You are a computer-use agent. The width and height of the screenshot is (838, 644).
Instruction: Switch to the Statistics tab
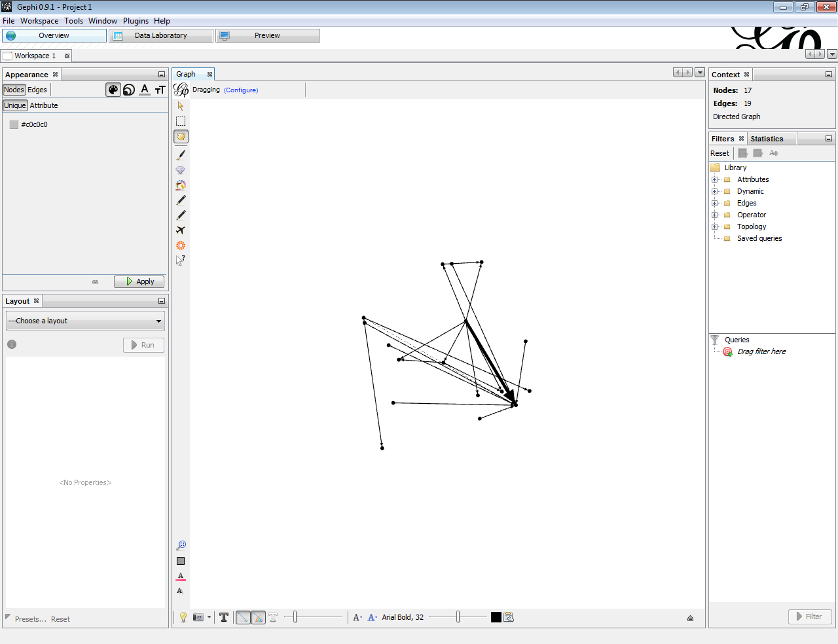click(767, 139)
